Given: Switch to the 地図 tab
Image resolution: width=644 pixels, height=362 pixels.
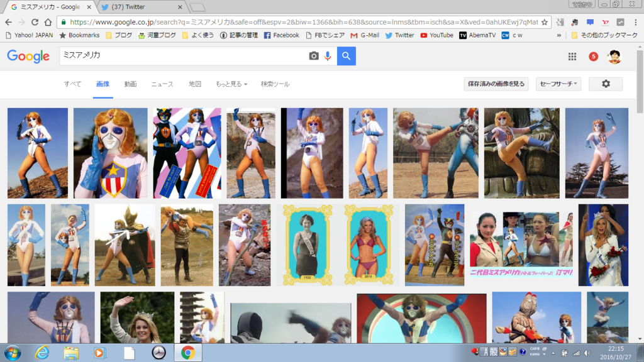Looking at the screenshot, I should pos(195,84).
